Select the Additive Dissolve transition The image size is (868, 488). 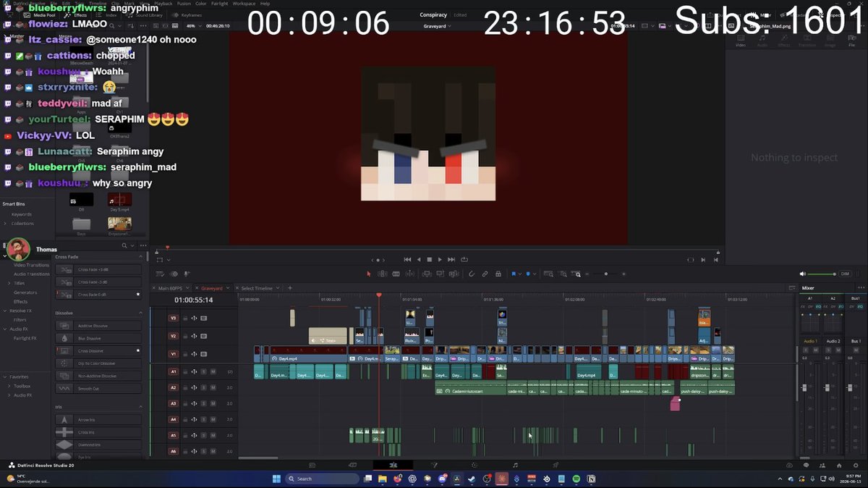pyautogui.click(x=98, y=326)
